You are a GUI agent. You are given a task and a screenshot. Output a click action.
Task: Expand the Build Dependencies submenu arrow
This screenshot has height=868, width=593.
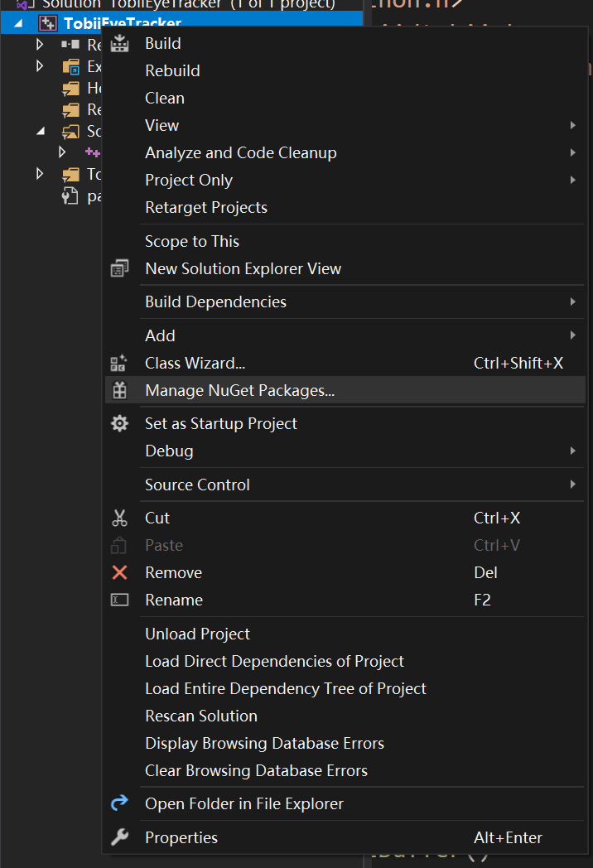click(572, 302)
